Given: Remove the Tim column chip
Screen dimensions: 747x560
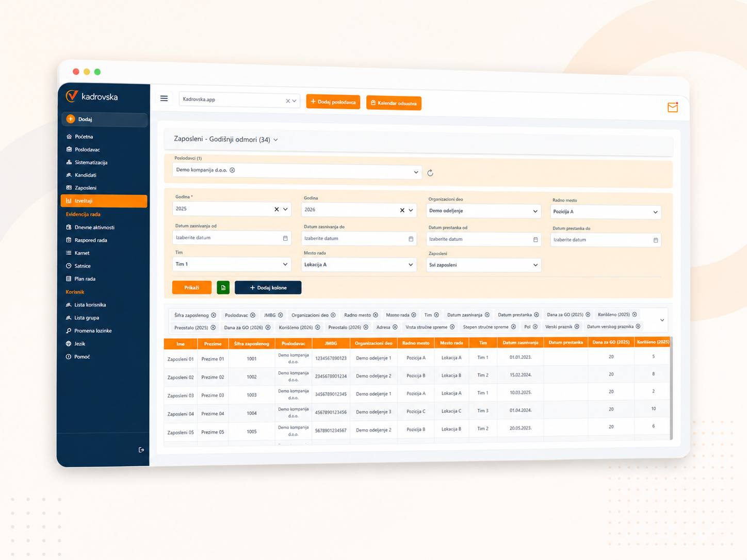Looking at the screenshot, I should 436,315.
